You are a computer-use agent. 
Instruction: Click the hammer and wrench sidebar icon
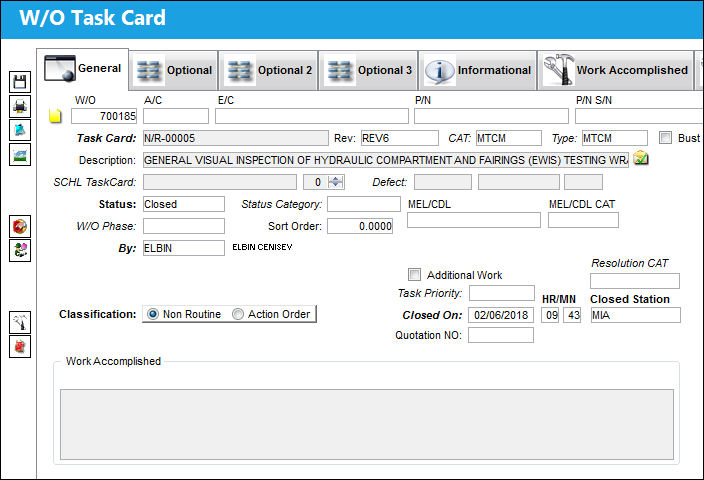tap(20, 322)
